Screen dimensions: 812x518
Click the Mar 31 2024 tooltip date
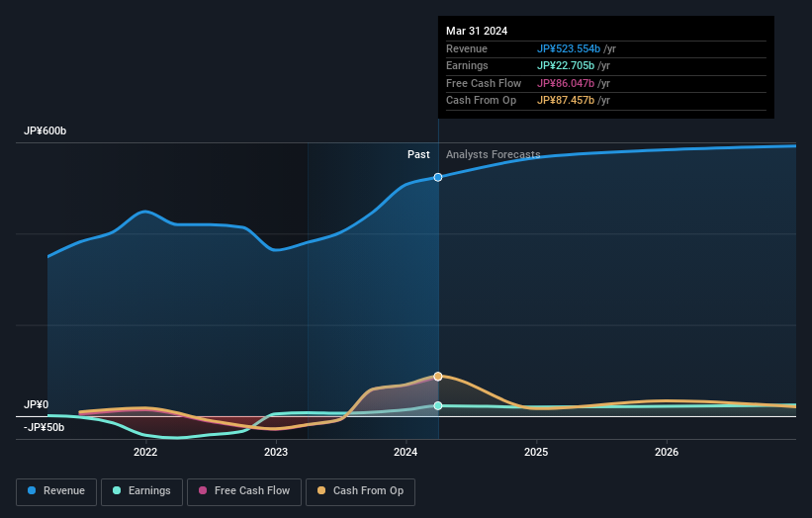pyautogui.click(x=477, y=31)
